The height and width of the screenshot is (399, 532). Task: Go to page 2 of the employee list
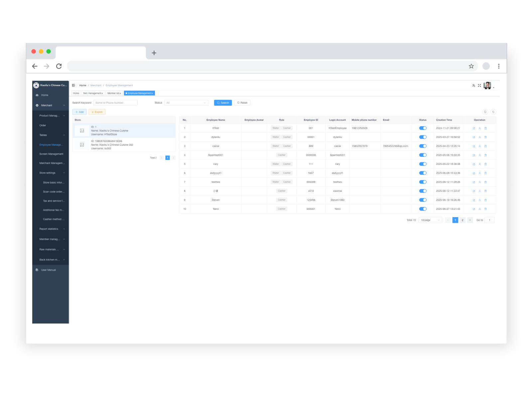(x=462, y=220)
